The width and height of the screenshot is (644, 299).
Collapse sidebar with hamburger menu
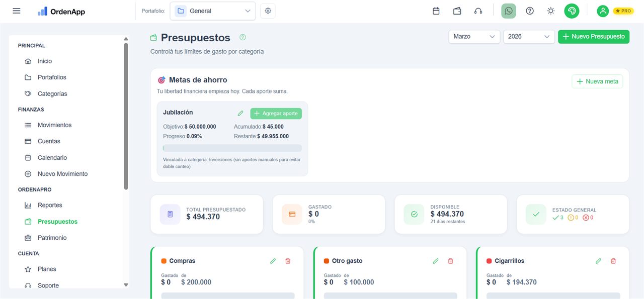click(x=16, y=10)
